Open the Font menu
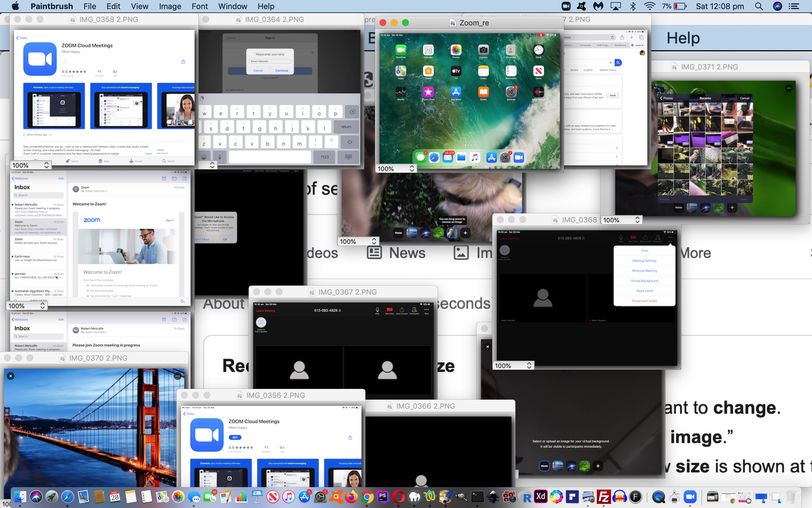Image resolution: width=812 pixels, height=508 pixels. click(200, 6)
